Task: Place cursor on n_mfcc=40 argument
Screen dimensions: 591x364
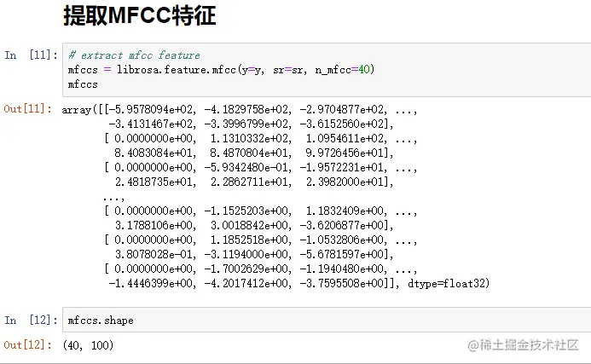Action: pyautogui.click(x=345, y=70)
